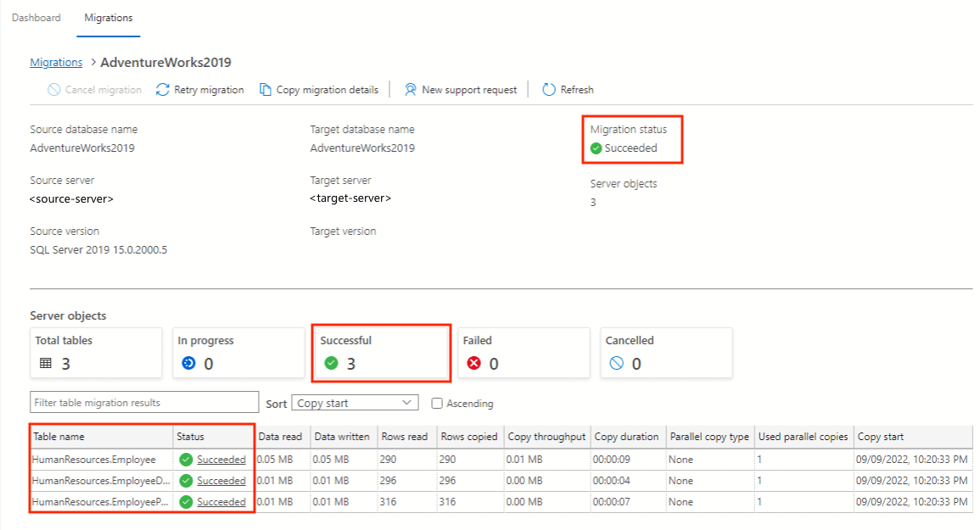Image resolution: width=980 pixels, height=530 pixels.
Task: Toggle the Ascending checkbox
Action: (x=437, y=404)
